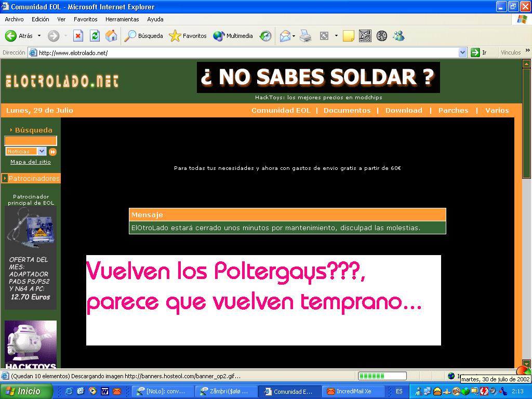Click the ¿NO SABES SOLDAR? banner
Viewport: 532px width, 399px height.
(318, 77)
